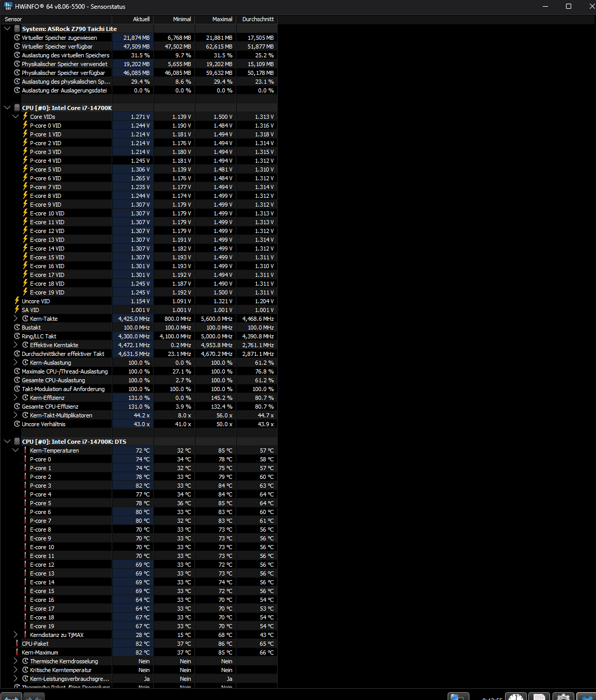Select the Kern-Leistungsverbrauchsgre... row label
Screen dimensions: 596x700
[x=69, y=679]
